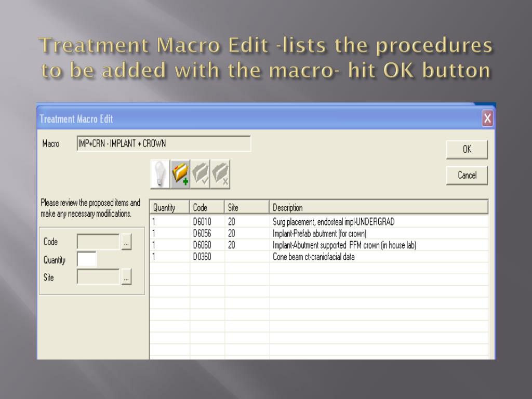Click the Site column header

247,207
